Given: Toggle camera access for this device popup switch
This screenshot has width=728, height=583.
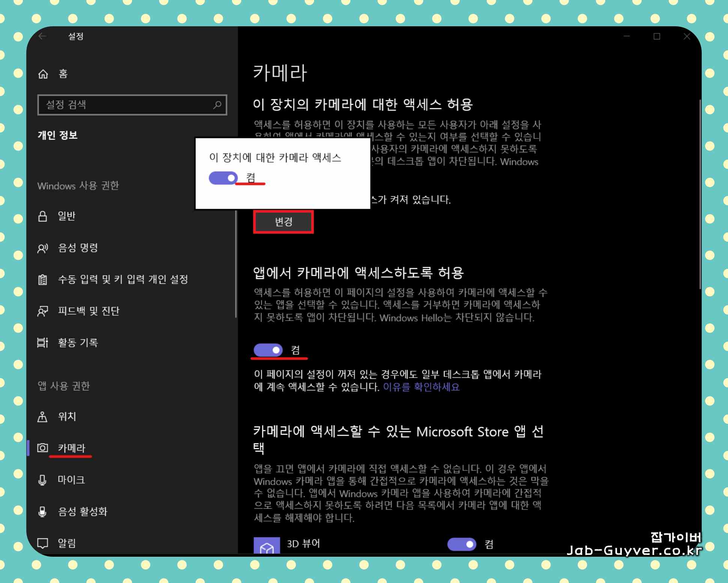Looking at the screenshot, I should tap(223, 178).
